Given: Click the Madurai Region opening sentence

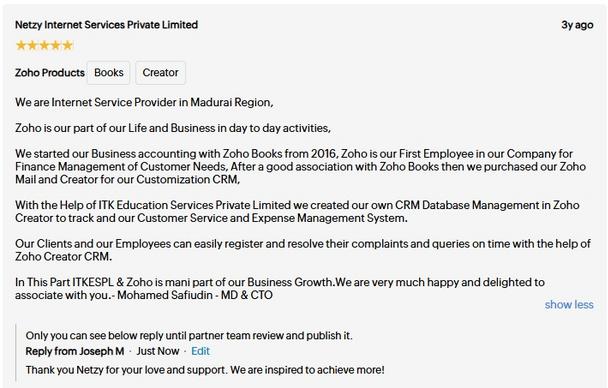Looking at the screenshot, I should 144,102.
